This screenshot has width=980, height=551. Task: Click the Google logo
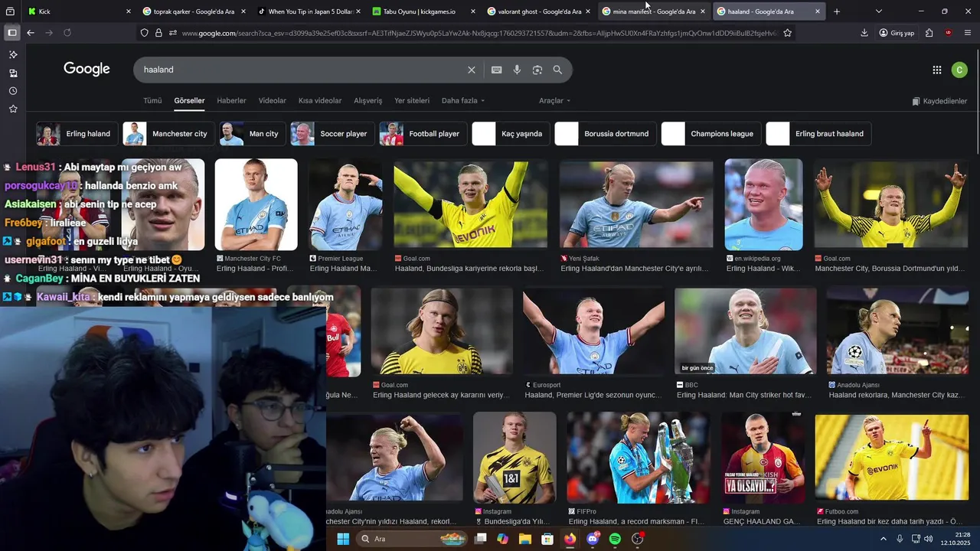point(87,69)
